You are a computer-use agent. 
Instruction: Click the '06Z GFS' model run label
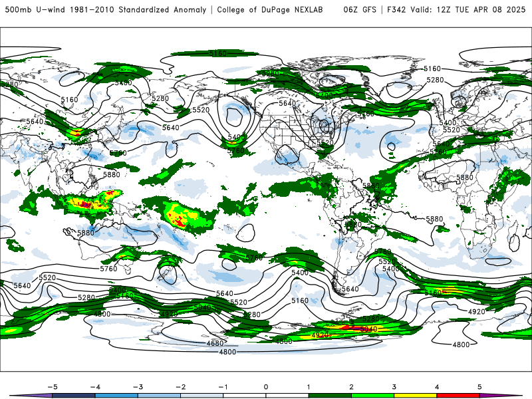coord(360,9)
